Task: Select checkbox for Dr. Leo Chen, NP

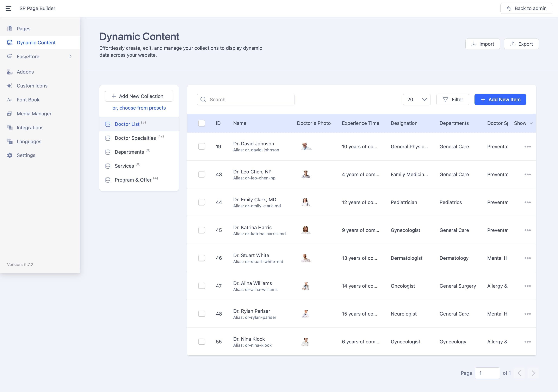Action: tap(201, 174)
